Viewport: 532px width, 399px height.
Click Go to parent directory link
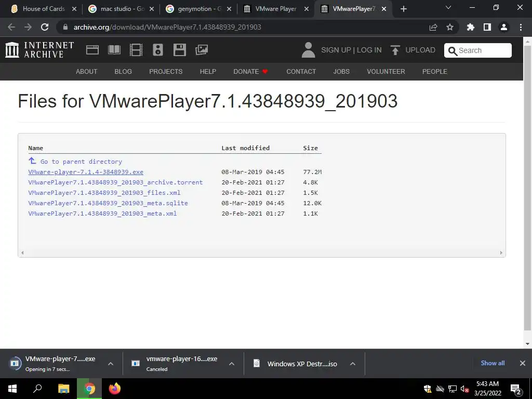click(81, 162)
